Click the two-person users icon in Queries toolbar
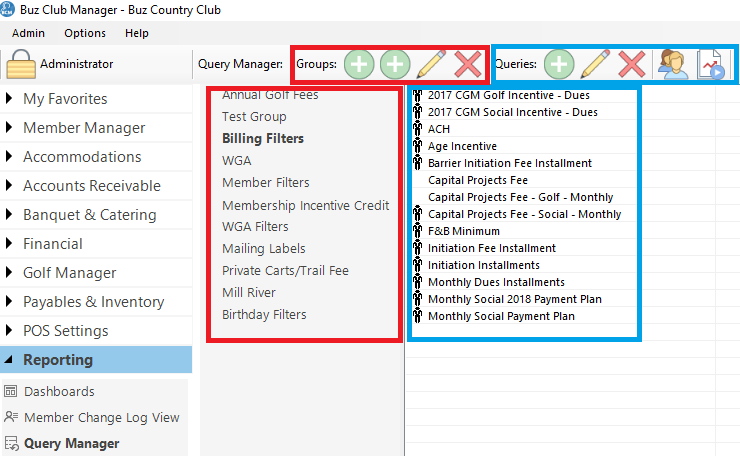740x456 pixels. click(x=671, y=65)
